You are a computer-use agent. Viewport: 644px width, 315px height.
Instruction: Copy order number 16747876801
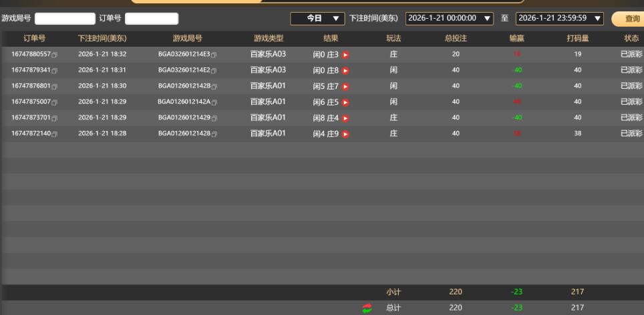[55, 86]
